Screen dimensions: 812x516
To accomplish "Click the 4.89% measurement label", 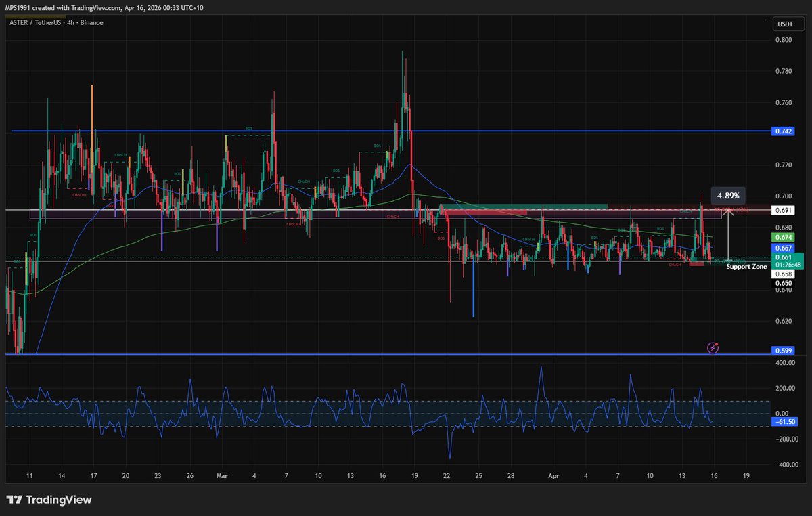I will pyautogui.click(x=727, y=196).
